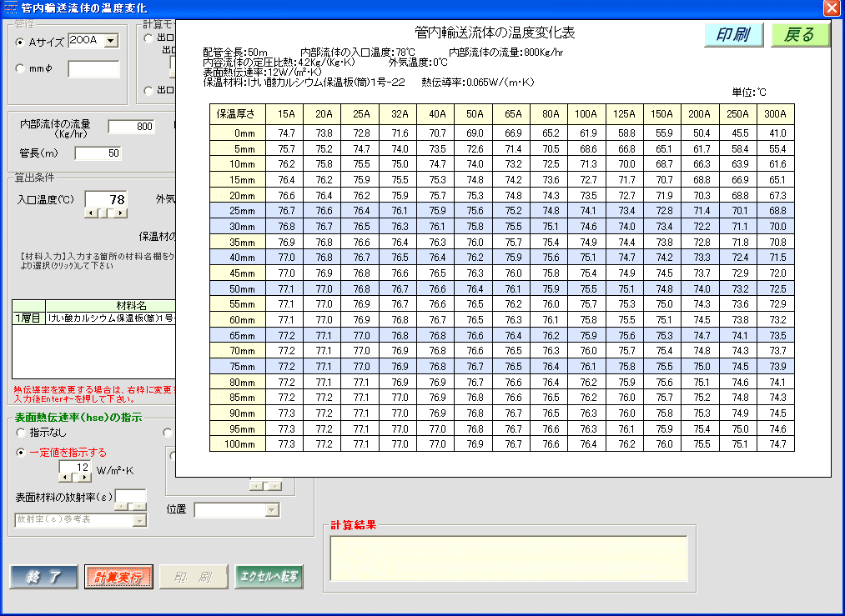Select the mmφ radio button
This screenshot has width=845, height=616.
20,69
